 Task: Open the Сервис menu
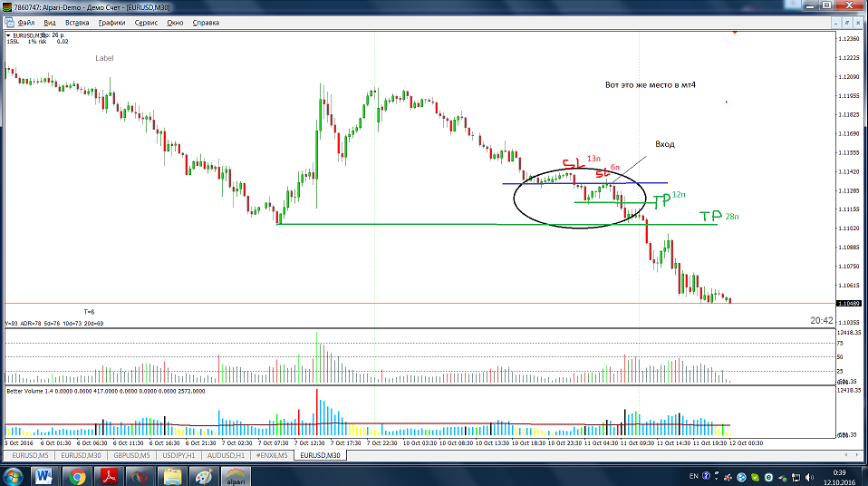(x=146, y=22)
